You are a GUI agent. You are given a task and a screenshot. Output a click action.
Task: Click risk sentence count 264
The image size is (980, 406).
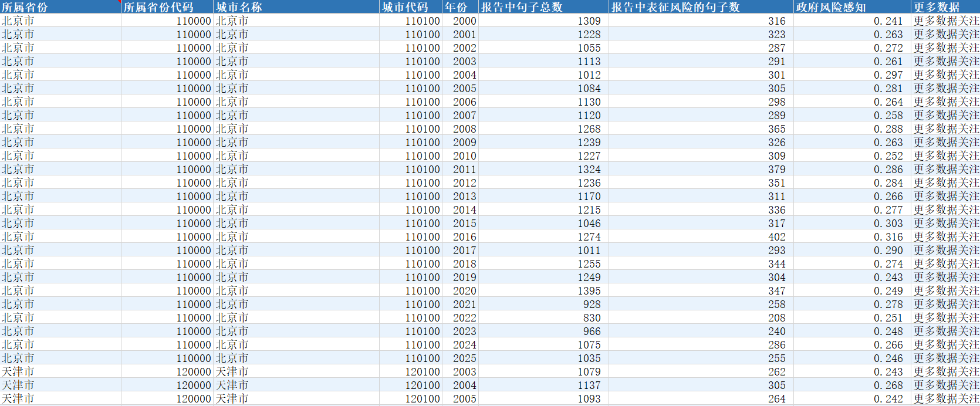point(777,398)
